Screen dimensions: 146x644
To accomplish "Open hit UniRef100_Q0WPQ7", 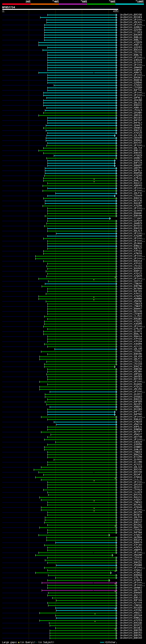I will point(131,70).
